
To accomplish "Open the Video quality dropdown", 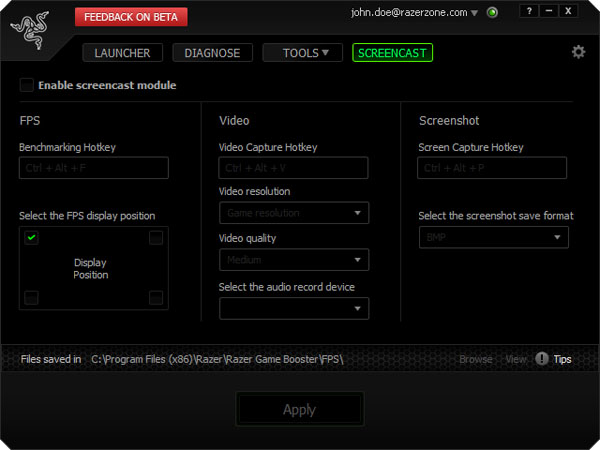I will (x=294, y=260).
